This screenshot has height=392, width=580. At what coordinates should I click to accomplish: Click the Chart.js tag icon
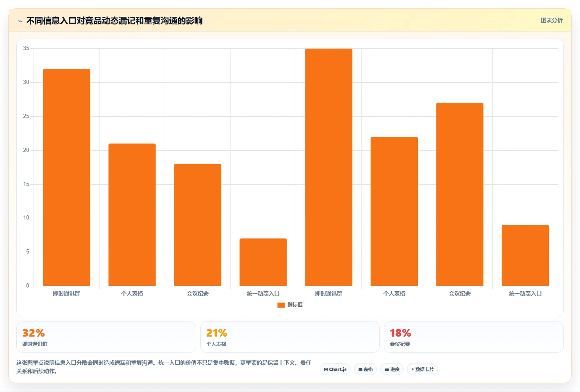coord(326,370)
